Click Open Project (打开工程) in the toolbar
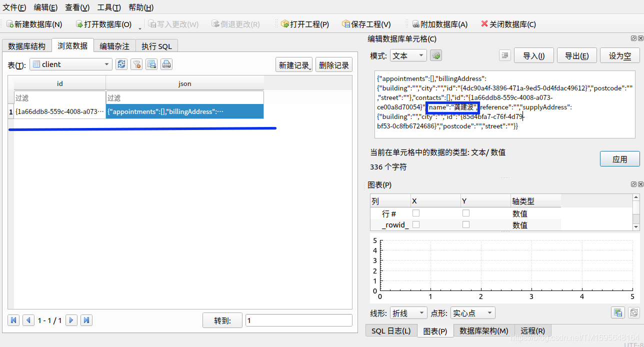The width and height of the screenshot is (644, 347). pyautogui.click(x=304, y=24)
